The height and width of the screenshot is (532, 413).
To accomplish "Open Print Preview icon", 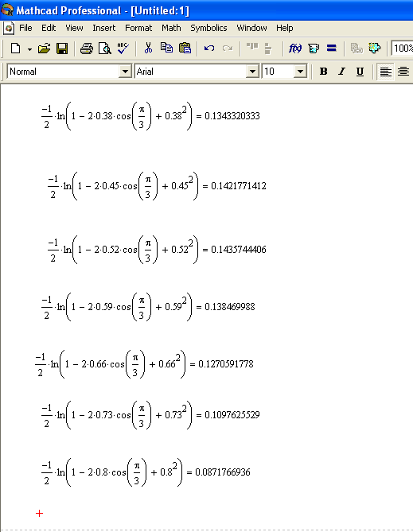I will click(x=104, y=49).
